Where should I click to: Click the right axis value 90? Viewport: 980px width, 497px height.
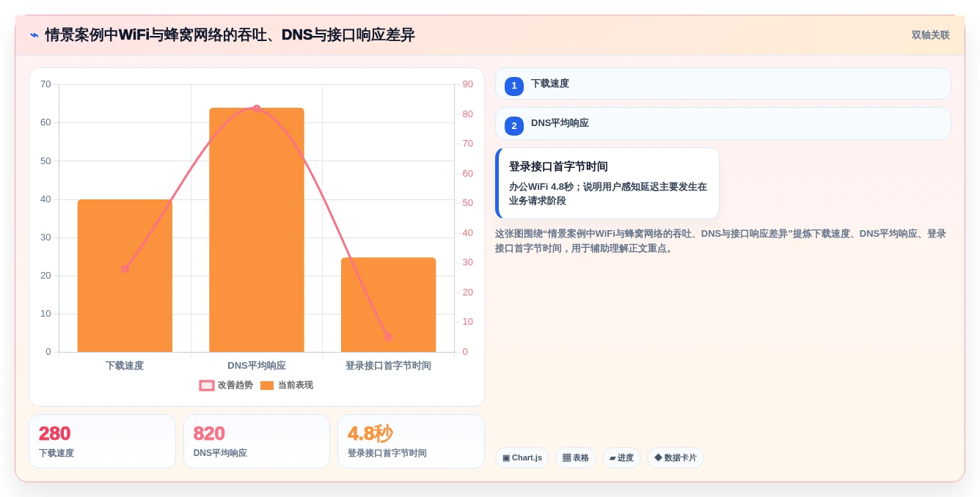pos(467,84)
